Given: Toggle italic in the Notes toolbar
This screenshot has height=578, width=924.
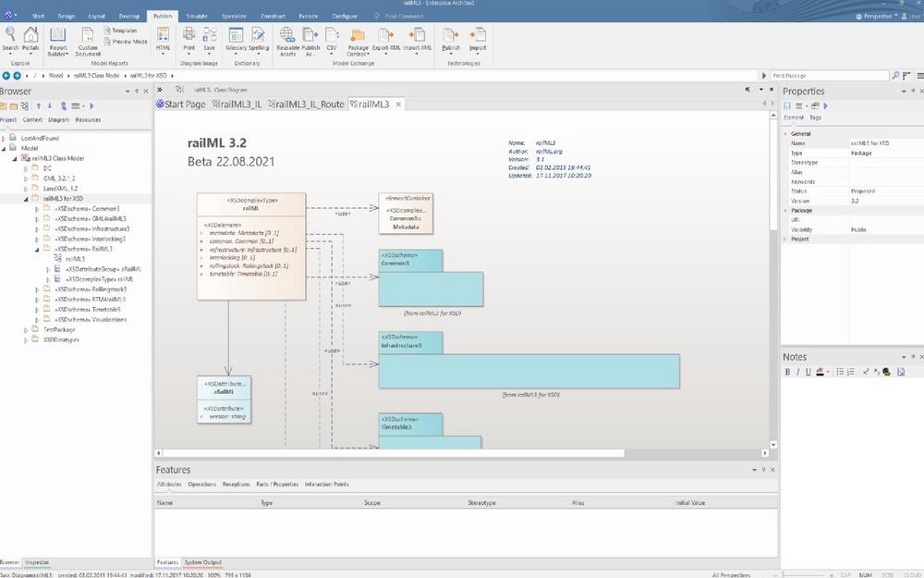Looking at the screenshot, I should (x=797, y=372).
